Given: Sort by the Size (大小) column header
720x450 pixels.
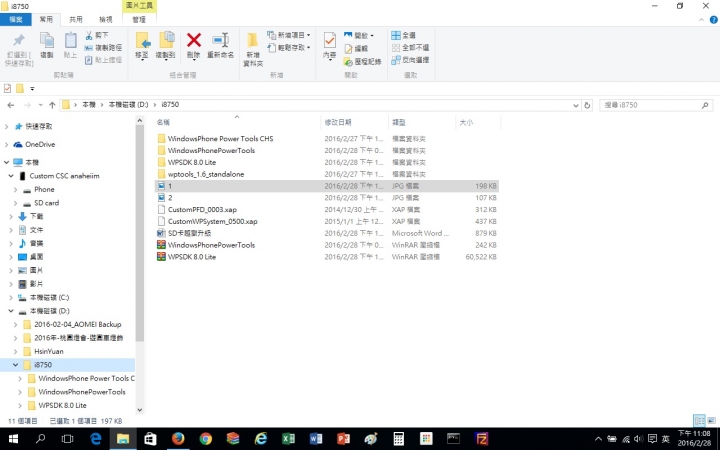Looking at the screenshot, I should [x=478, y=122].
